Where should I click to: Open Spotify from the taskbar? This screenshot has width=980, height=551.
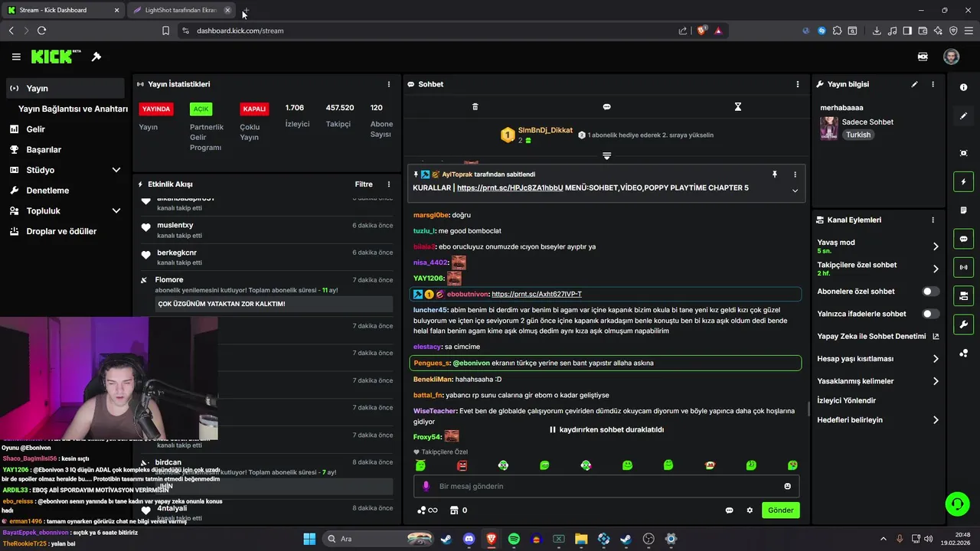point(514,539)
